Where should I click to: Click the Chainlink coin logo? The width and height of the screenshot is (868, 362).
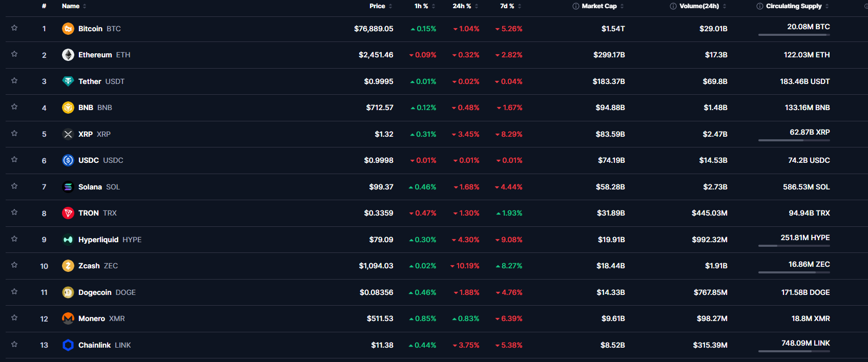click(x=68, y=345)
